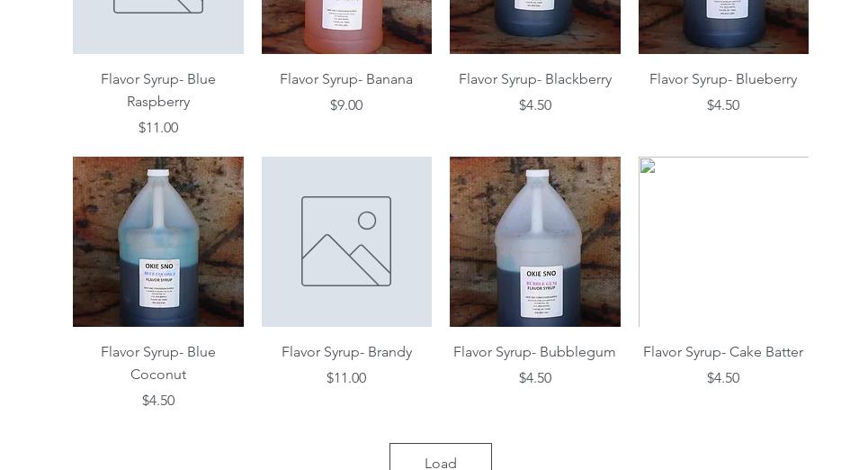Open the Blackberry syrup bottle photo
Image resolution: width=868 pixels, height=470 pixels.
tap(535, 27)
